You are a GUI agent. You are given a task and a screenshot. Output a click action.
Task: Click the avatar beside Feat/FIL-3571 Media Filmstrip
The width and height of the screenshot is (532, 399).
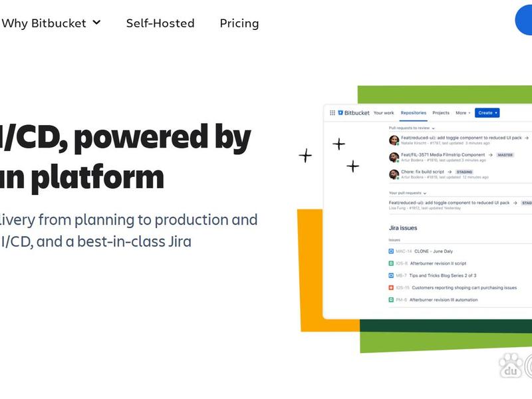(x=394, y=157)
